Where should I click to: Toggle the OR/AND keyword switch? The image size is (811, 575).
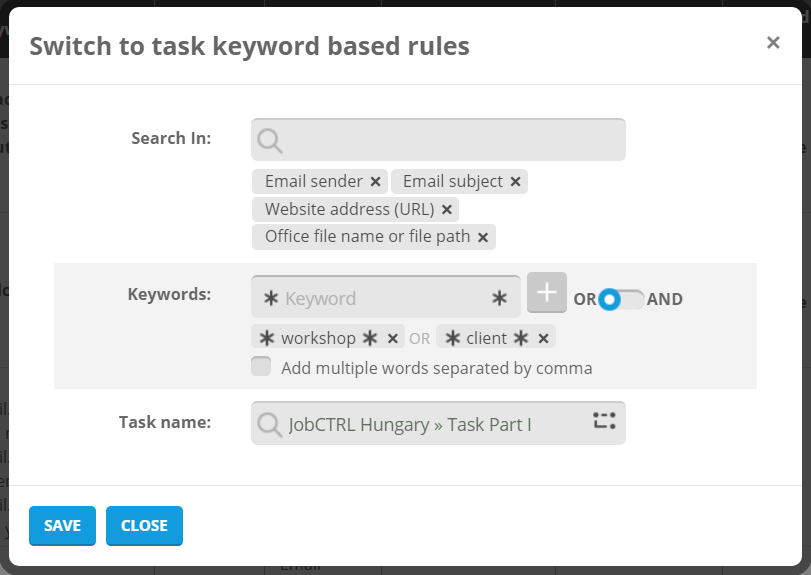coord(621,299)
